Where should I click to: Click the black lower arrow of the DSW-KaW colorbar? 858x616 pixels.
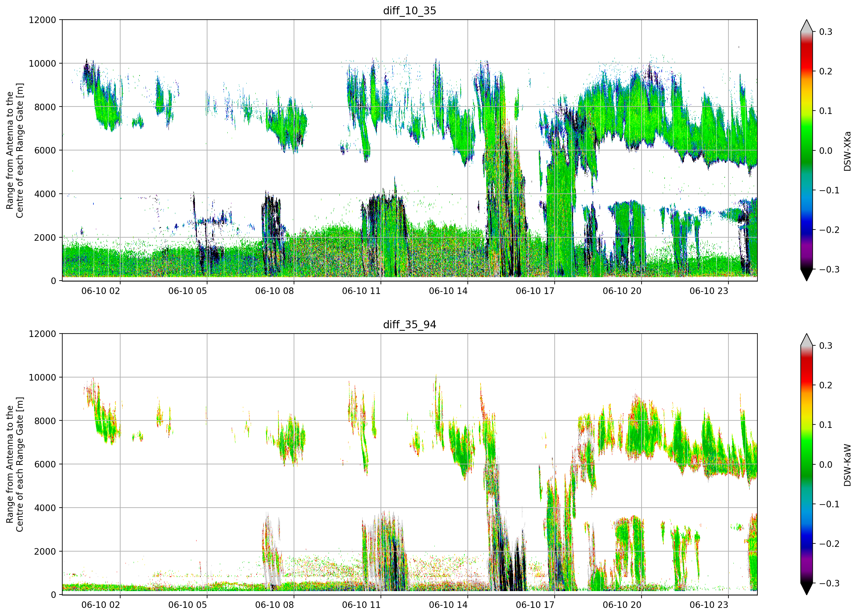[807, 588]
